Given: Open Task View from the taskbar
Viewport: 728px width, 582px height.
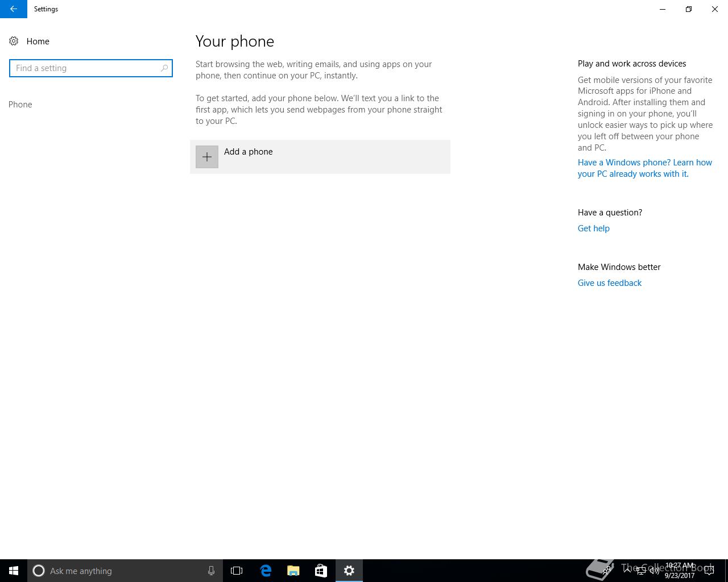Looking at the screenshot, I should (x=237, y=571).
